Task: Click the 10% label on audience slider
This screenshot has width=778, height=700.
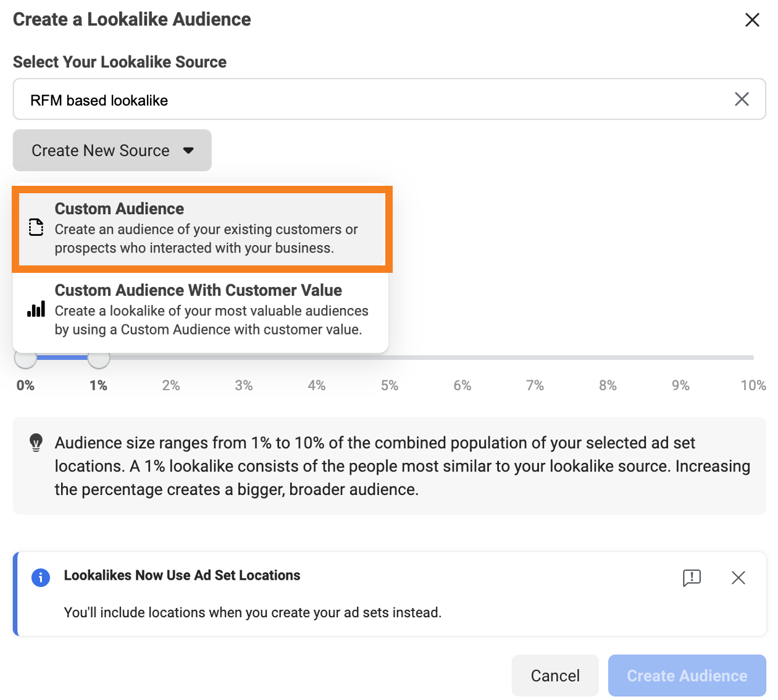Action: 753,386
